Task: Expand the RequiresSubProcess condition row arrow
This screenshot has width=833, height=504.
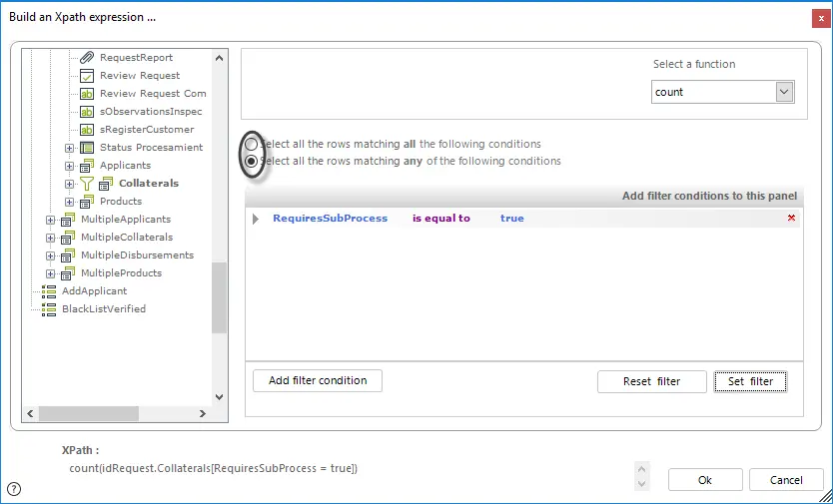Action: tap(256, 219)
